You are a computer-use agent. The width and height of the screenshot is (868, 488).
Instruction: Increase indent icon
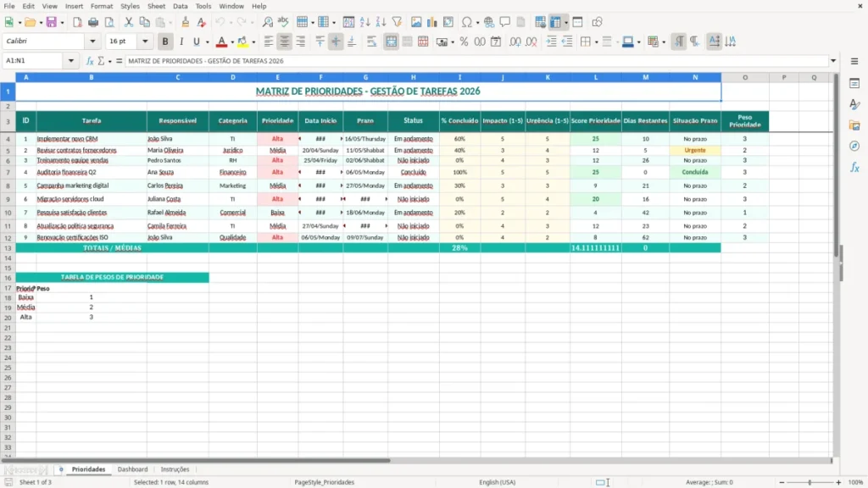(x=551, y=42)
